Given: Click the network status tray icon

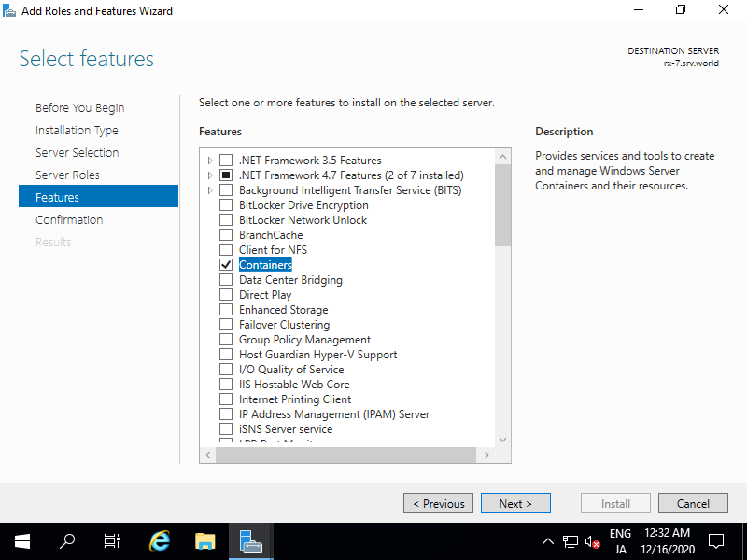Looking at the screenshot, I should (571, 541).
